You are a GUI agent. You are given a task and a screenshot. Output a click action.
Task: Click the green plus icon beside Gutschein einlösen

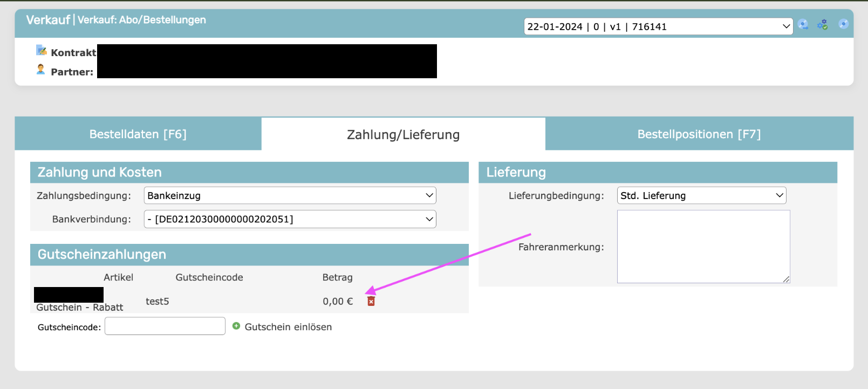point(236,326)
